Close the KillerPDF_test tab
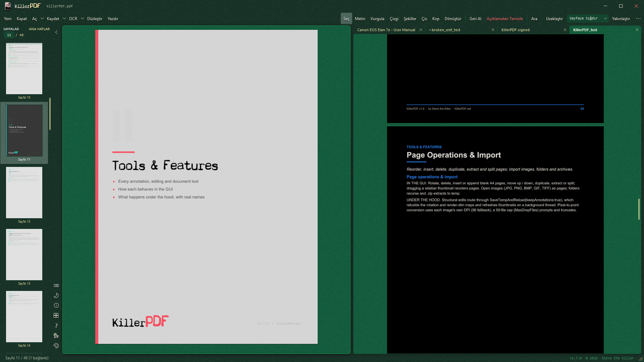The height and width of the screenshot is (362, 644). 637,30
